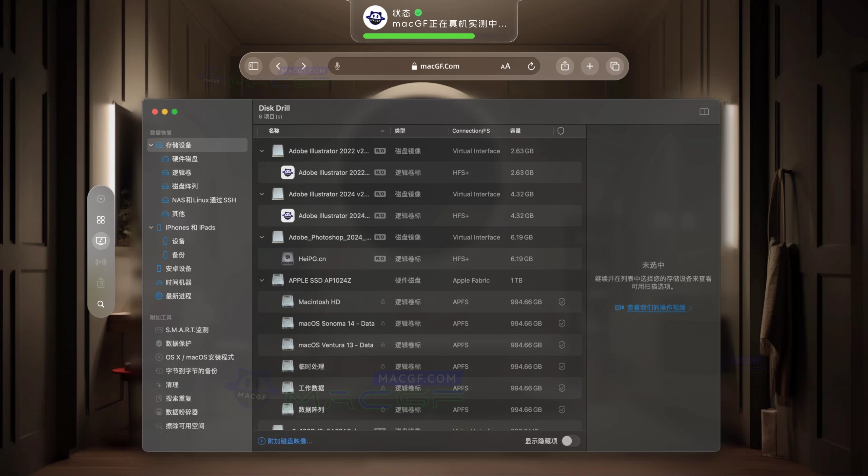Toggle the protection shield on Macintosh HD

pyautogui.click(x=562, y=302)
